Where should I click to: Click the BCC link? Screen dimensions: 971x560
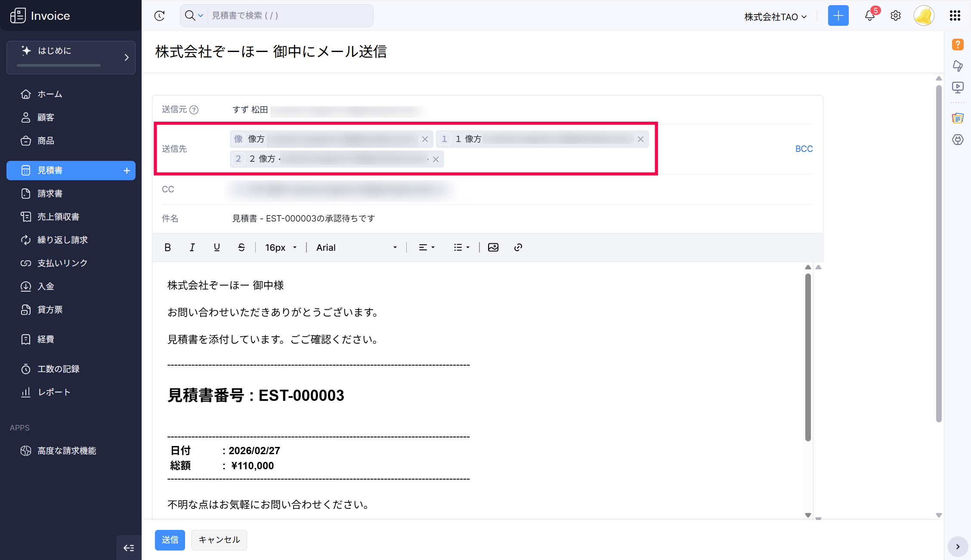(x=804, y=149)
